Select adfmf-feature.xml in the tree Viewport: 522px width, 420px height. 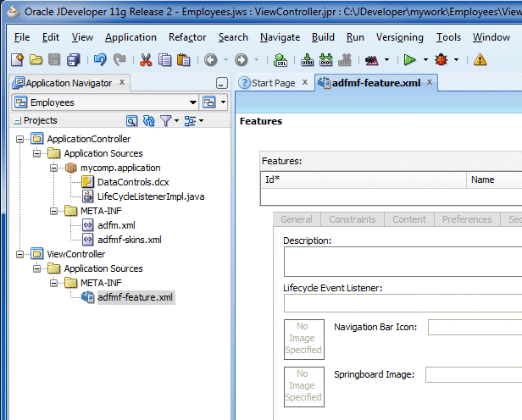[136, 297]
